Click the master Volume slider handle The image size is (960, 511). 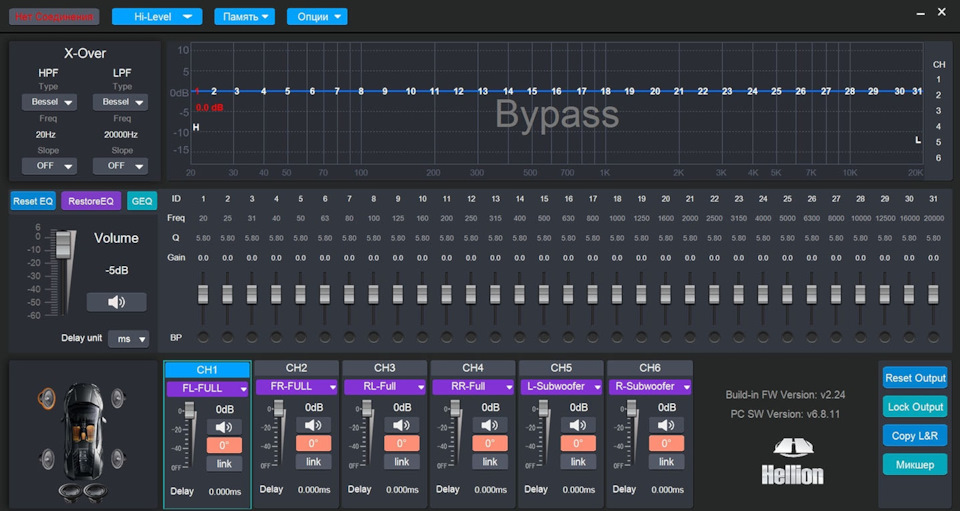pos(65,245)
